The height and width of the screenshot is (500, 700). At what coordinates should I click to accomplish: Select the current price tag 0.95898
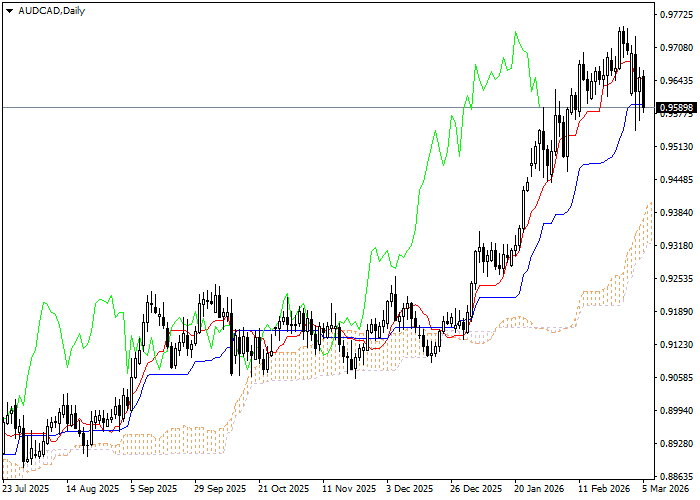676,107
